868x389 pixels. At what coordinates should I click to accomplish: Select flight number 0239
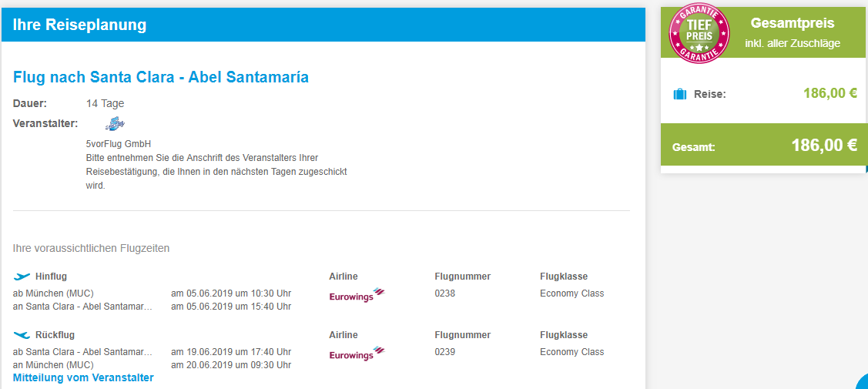coord(445,352)
